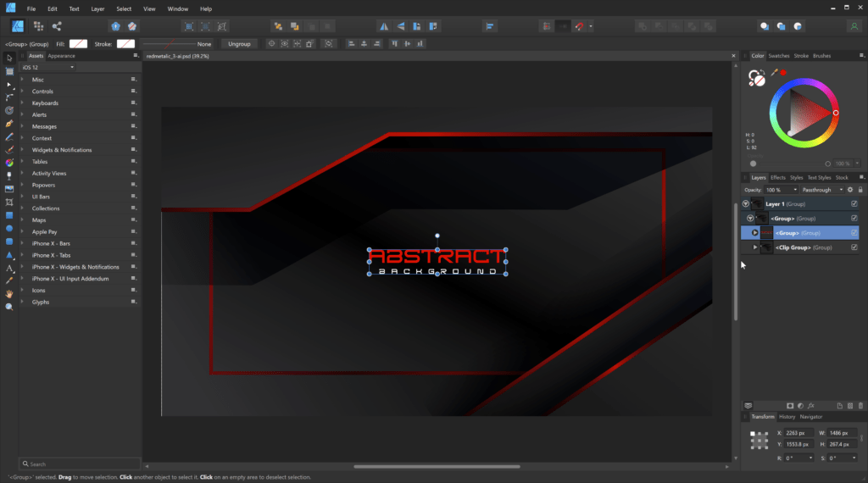The width and height of the screenshot is (868, 483).
Task: Open the Passthrough blend mode dropdown
Action: 822,190
